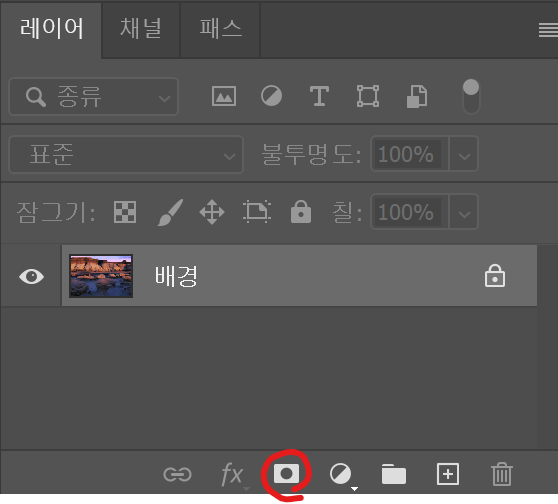Filter for shape layers icon
Image resolution: width=558 pixels, height=504 pixels.
[x=368, y=96]
